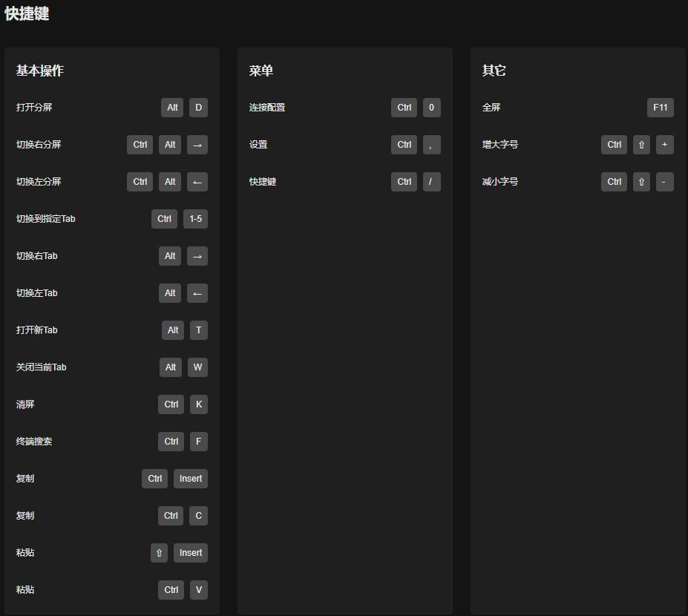Click the 其它 section title
The image size is (688, 616).
pyautogui.click(x=494, y=71)
